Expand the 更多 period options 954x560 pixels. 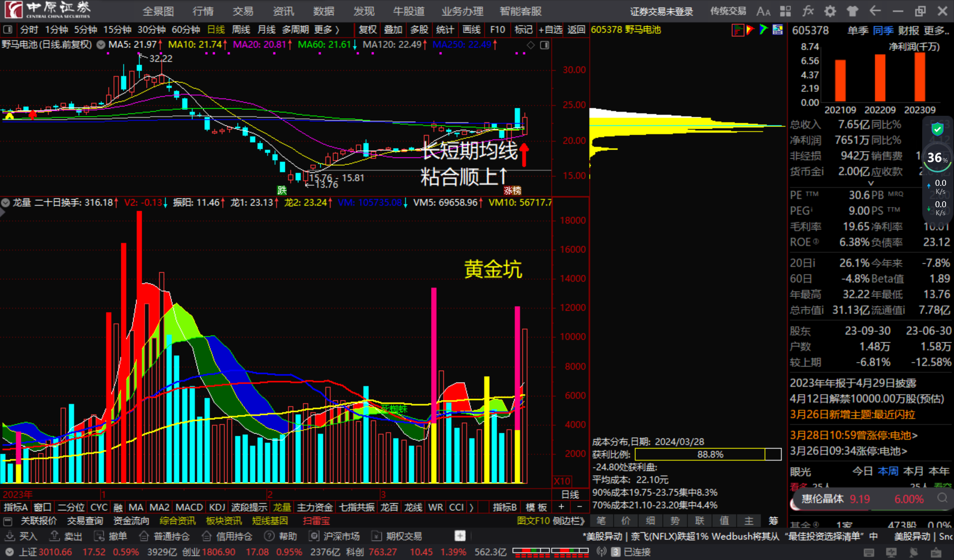[327, 30]
